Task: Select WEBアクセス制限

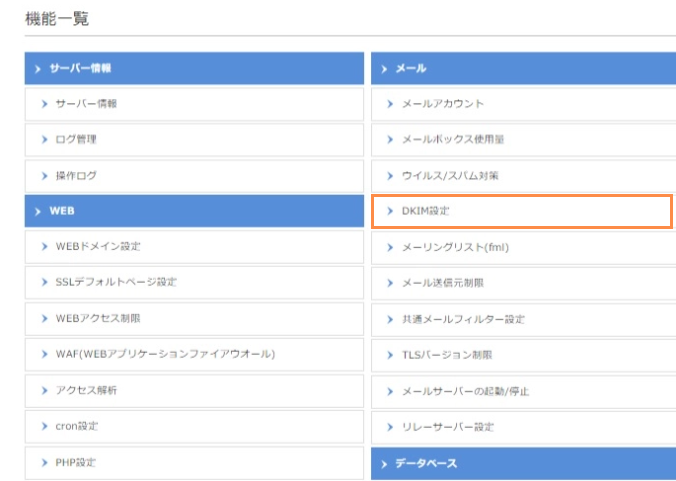Action: tap(194, 319)
